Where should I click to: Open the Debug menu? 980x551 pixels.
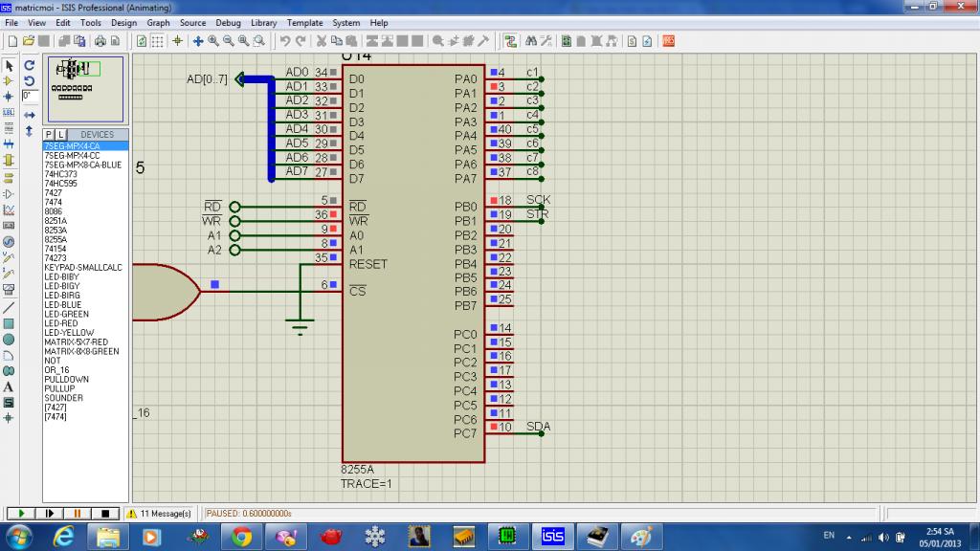228,22
